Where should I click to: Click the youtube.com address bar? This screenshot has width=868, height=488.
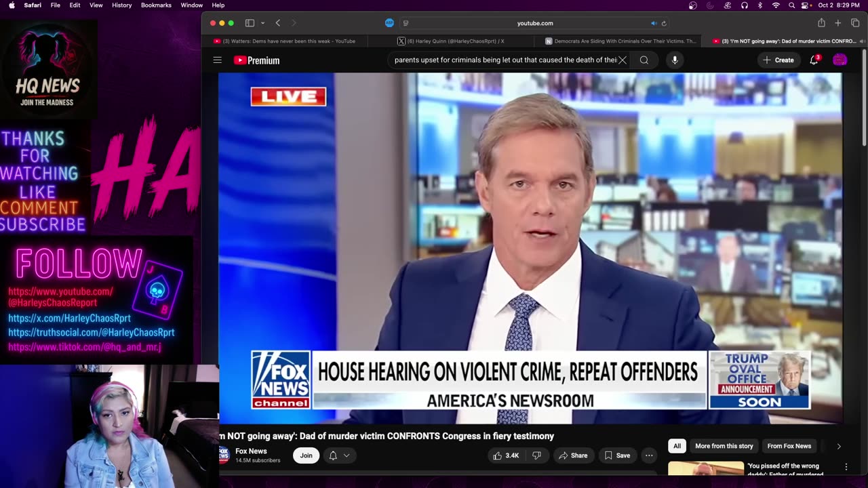coord(534,23)
